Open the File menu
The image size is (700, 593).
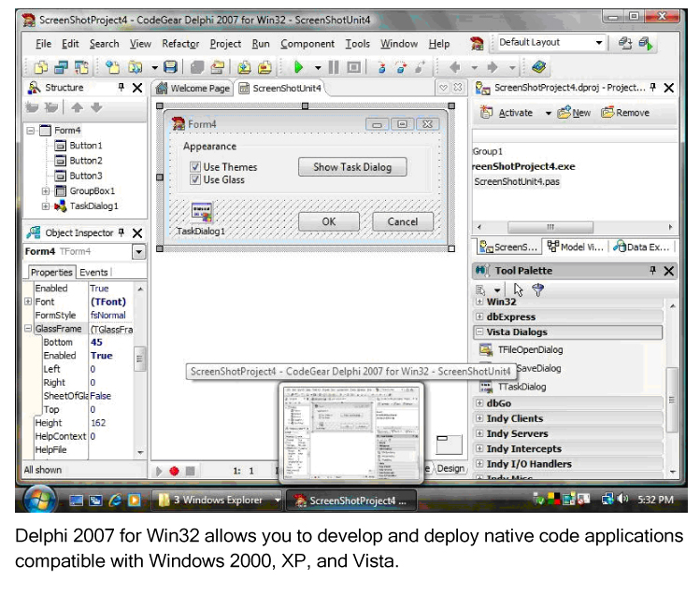tap(43, 44)
